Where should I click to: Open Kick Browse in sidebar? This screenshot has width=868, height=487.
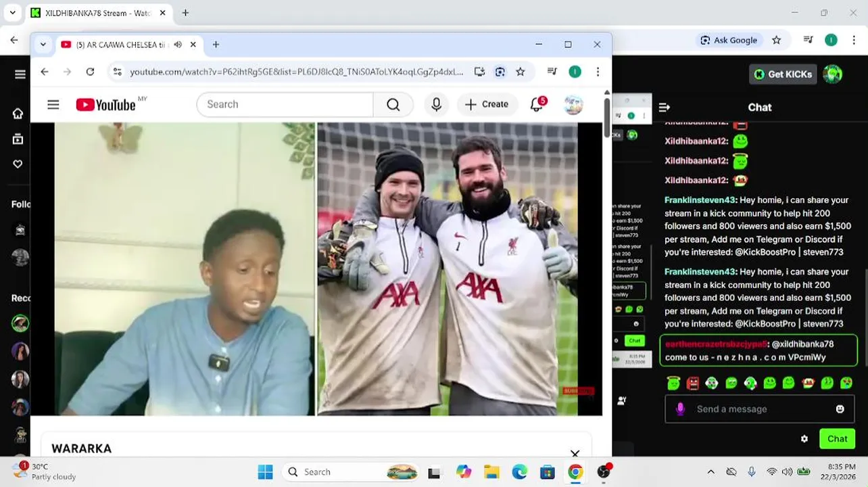(x=18, y=139)
